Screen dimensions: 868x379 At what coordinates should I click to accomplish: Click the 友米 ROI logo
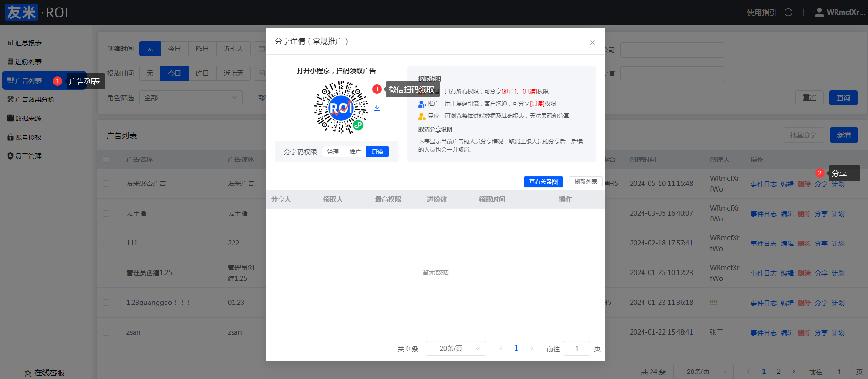point(36,12)
